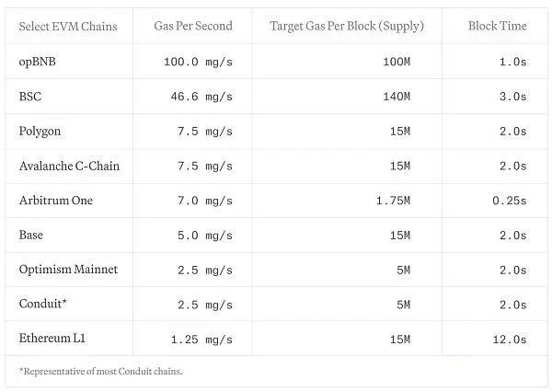Click the 100.0 mg/s gas value
This screenshot has width=552, height=392.
pos(198,62)
